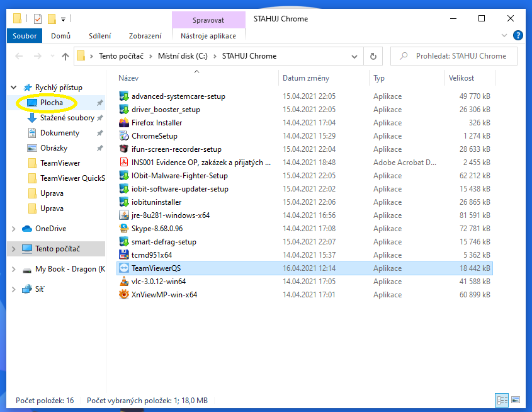Open the address bar history dropdown
The height and width of the screenshot is (412, 532).
pos(354,56)
